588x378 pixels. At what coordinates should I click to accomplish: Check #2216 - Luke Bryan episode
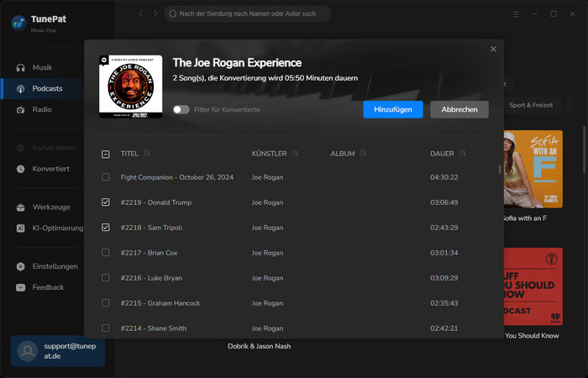click(106, 277)
